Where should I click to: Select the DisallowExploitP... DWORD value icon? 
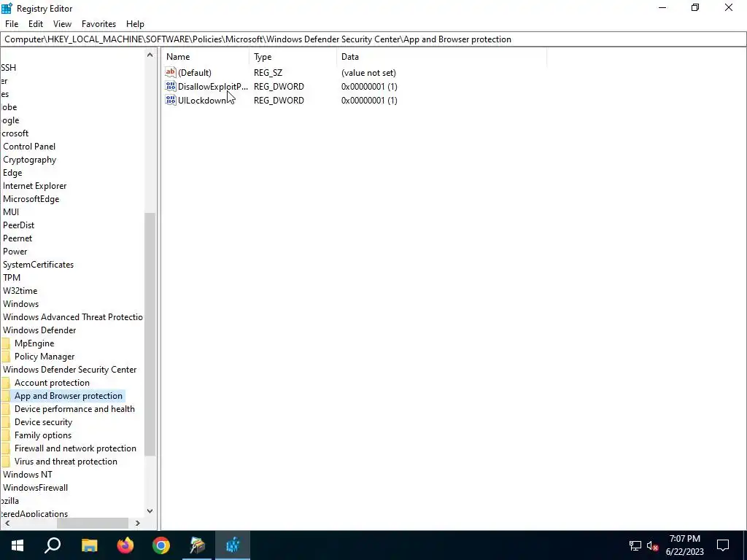[171, 86]
